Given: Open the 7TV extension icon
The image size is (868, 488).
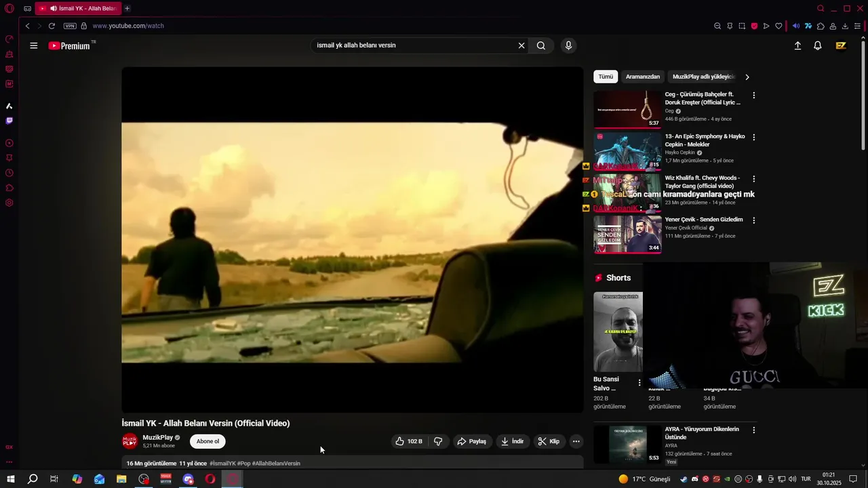Looking at the screenshot, I should click(x=808, y=26).
